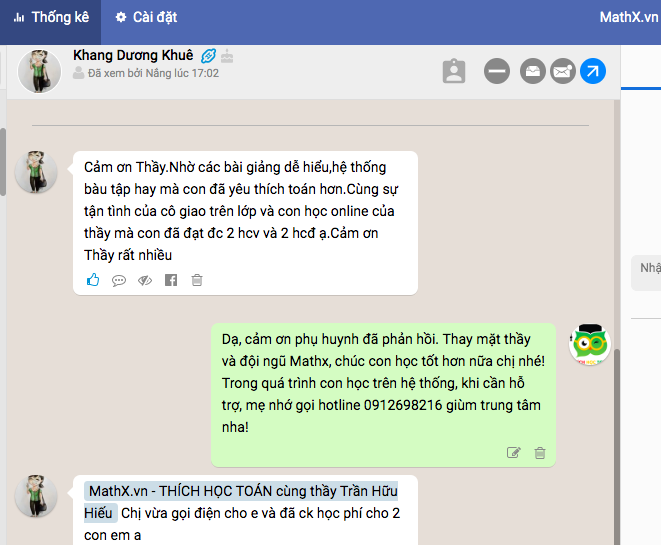Mark conversation as read with open envelope
The width and height of the screenshot is (661, 545).
coord(533,71)
